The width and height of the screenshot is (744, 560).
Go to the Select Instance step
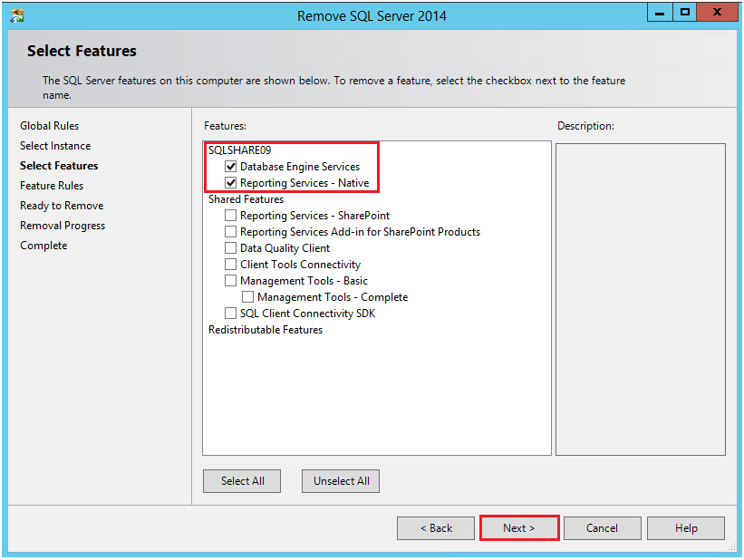pyautogui.click(x=55, y=146)
